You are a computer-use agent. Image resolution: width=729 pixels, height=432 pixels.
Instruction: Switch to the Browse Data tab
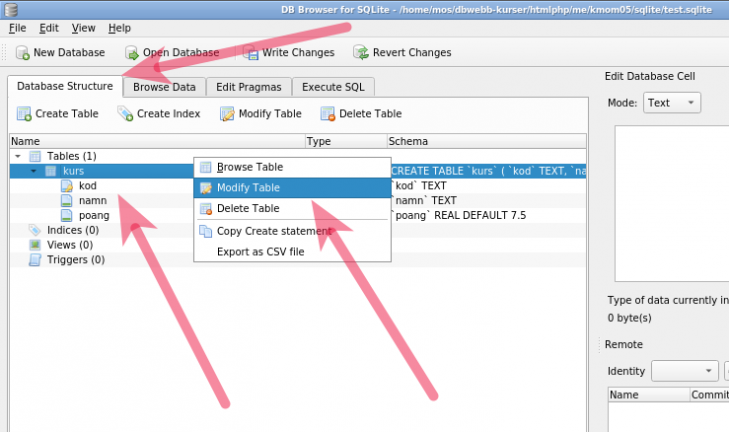point(164,87)
